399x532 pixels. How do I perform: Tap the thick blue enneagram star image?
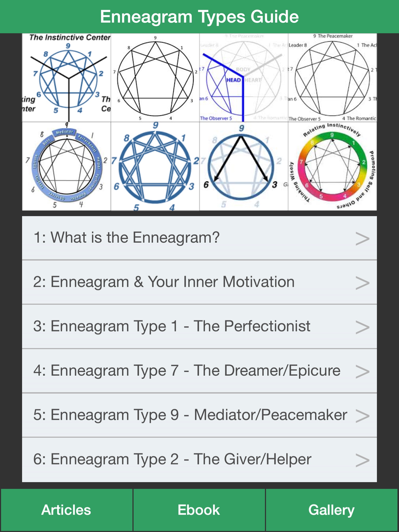tap(155, 166)
